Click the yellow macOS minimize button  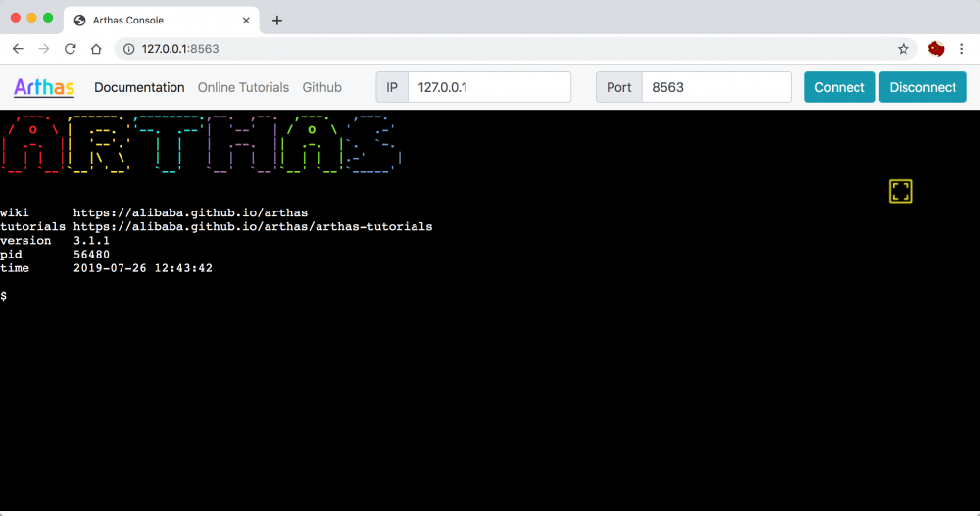point(32,19)
